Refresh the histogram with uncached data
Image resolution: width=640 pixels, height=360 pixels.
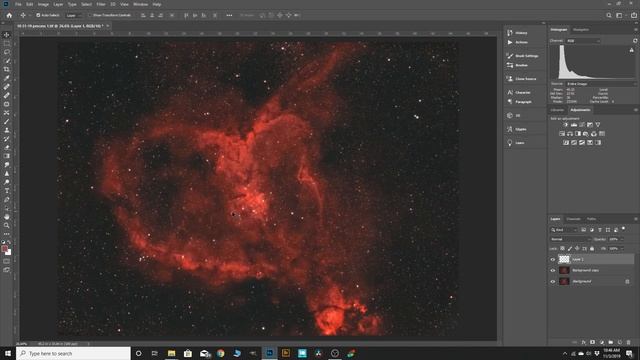click(x=635, y=41)
